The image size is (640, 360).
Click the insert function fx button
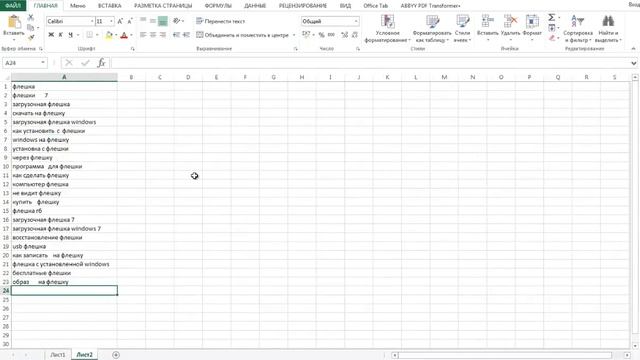pyautogui.click(x=101, y=63)
